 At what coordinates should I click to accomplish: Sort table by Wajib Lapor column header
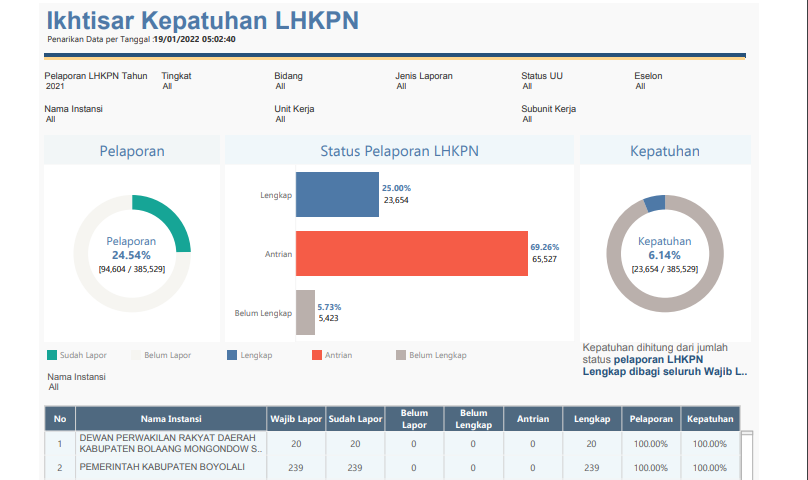coord(297,419)
